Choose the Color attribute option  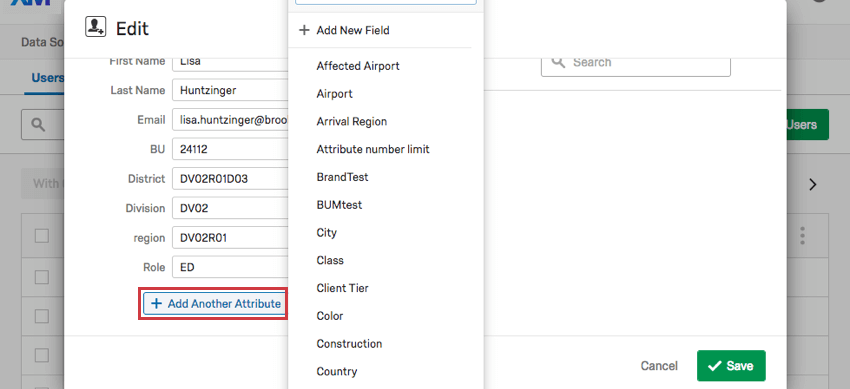coord(330,316)
